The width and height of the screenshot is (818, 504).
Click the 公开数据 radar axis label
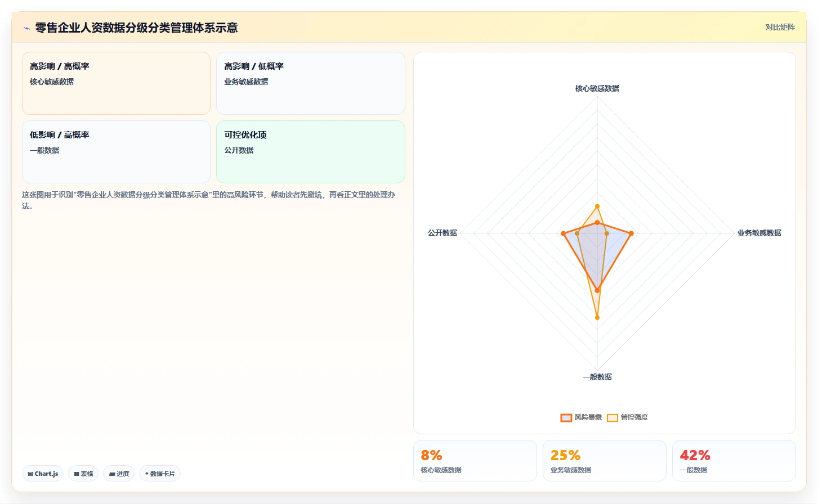click(x=442, y=233)
